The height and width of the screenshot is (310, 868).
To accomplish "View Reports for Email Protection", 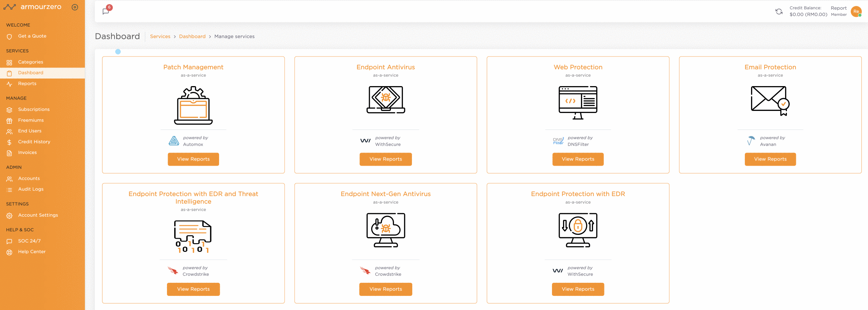I will [770, 159].
